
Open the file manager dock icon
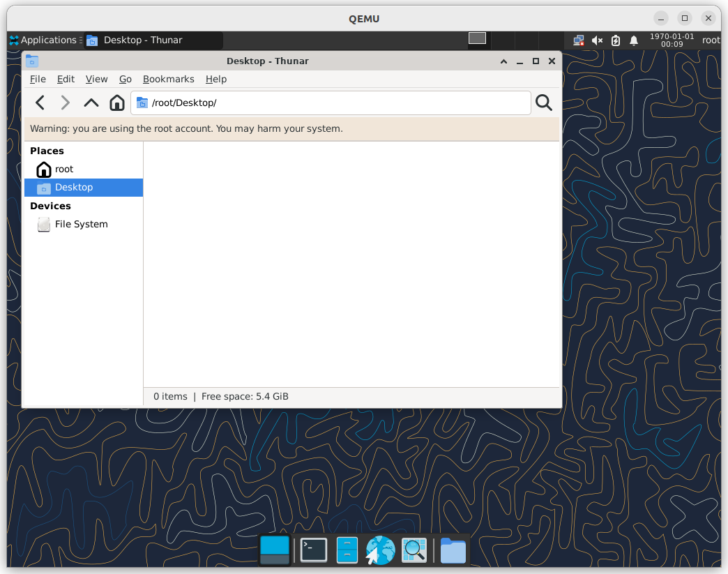pyautogui.click(x=453, y=550)
